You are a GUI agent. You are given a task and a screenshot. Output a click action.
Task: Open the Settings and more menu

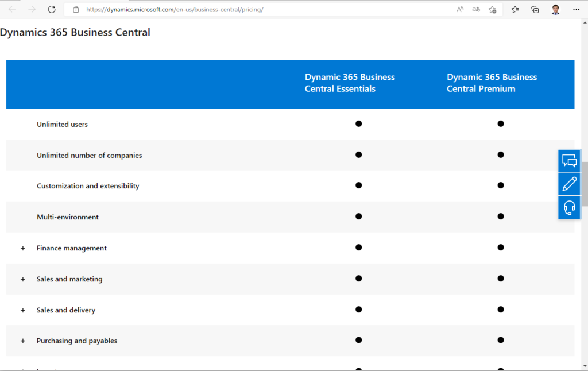coord(576,9)
